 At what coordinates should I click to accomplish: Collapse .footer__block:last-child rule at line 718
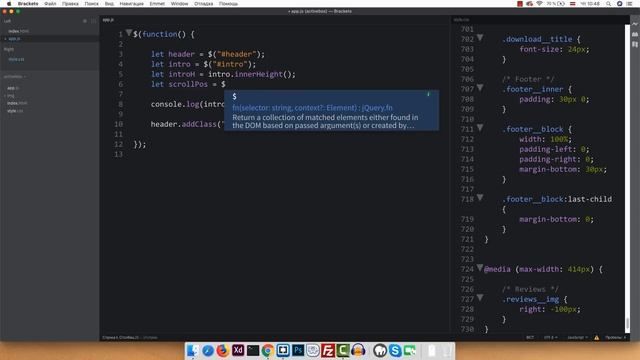click(480, 198)
